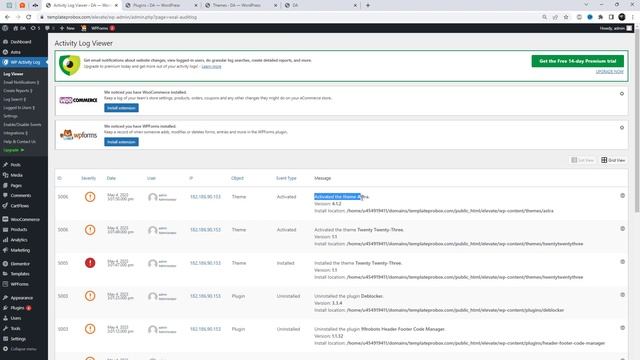Open event options icon for Deblocker uninstall row
The height and width of the screenshot is (360, 640).
[622, 295]
